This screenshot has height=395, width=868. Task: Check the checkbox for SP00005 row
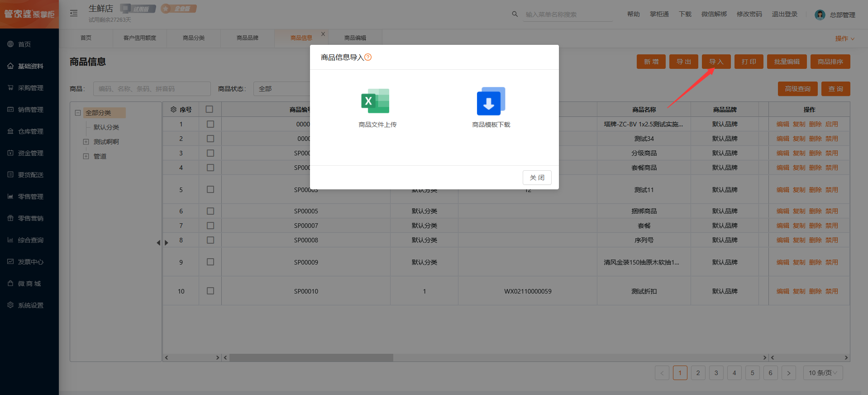pos(210,211)
